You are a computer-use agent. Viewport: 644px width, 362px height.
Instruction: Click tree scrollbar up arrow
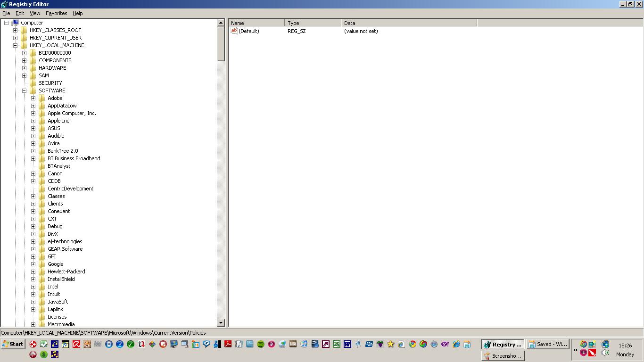click(221, 23)
